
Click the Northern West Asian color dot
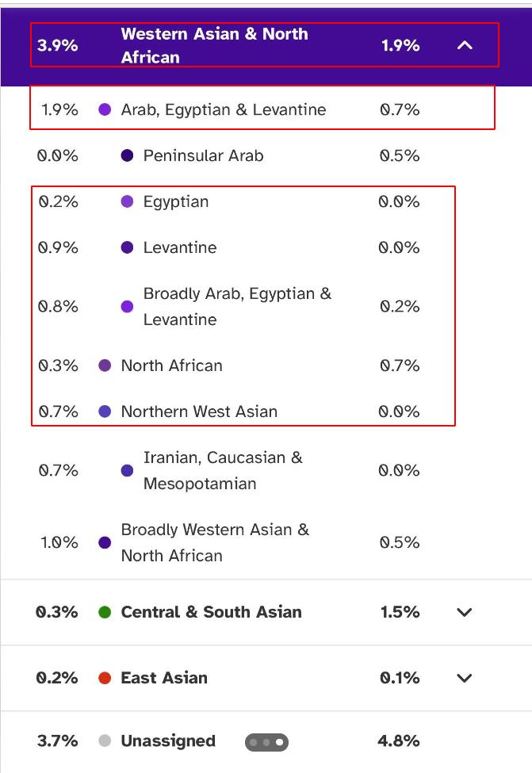coord(105,411)
